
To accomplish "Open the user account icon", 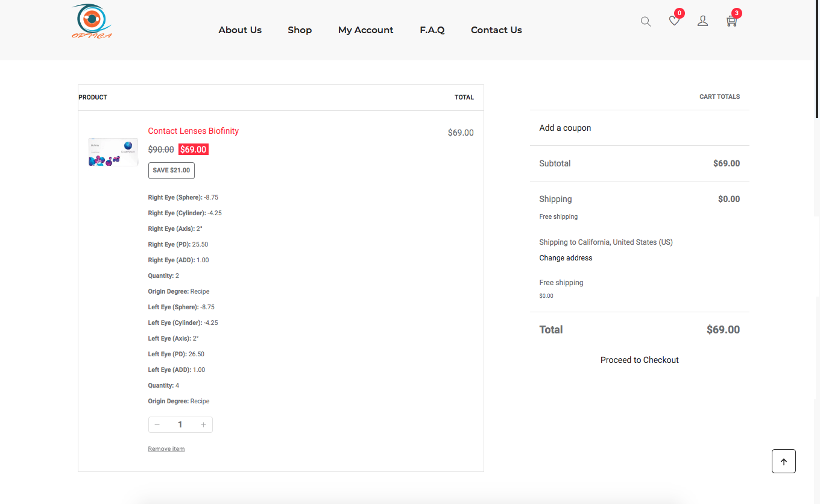I will pos(702,22).
